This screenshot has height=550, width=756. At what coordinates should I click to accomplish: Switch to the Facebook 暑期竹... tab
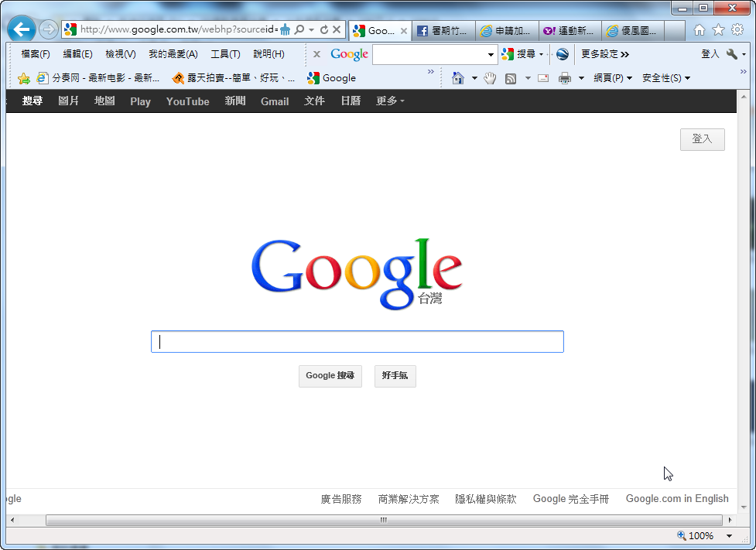coord(443,31)
